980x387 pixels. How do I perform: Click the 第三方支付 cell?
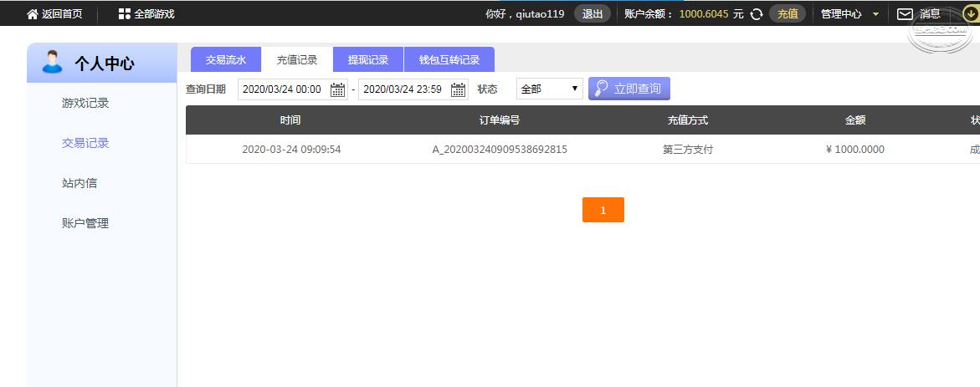click(687, 149)
